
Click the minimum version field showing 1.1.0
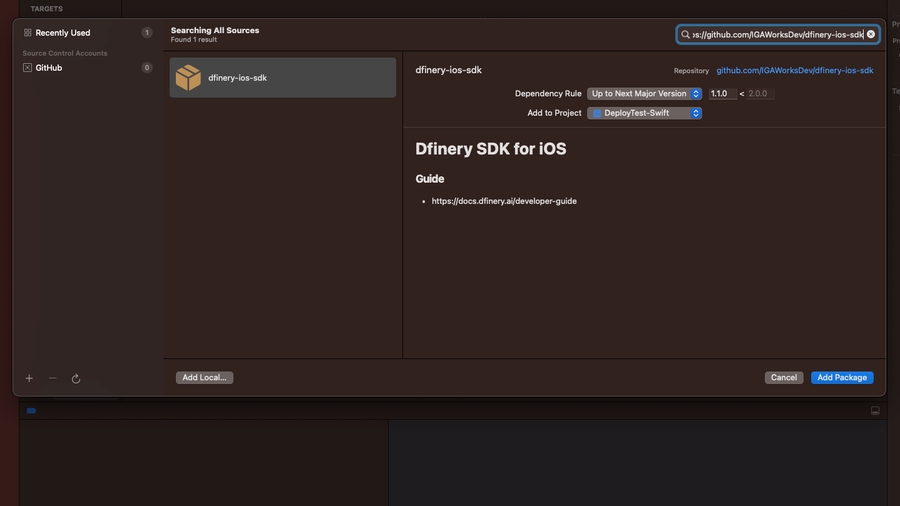point(722,94)
